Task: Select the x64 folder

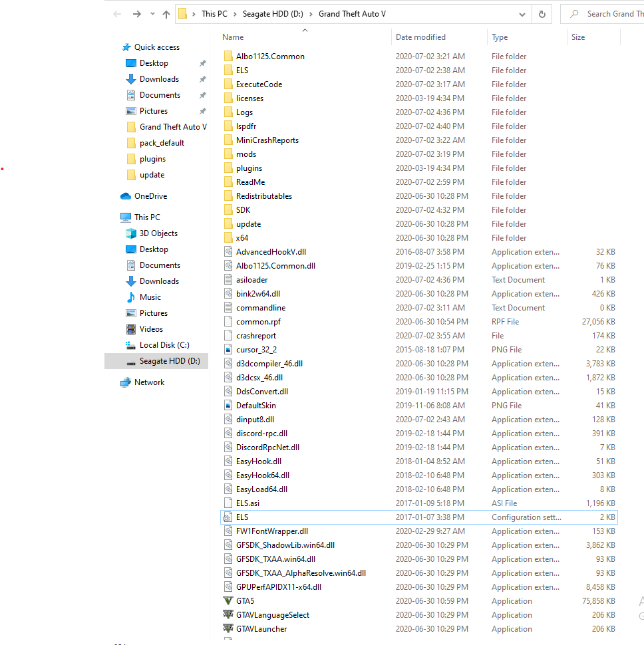Action: (x=242, y=238)
